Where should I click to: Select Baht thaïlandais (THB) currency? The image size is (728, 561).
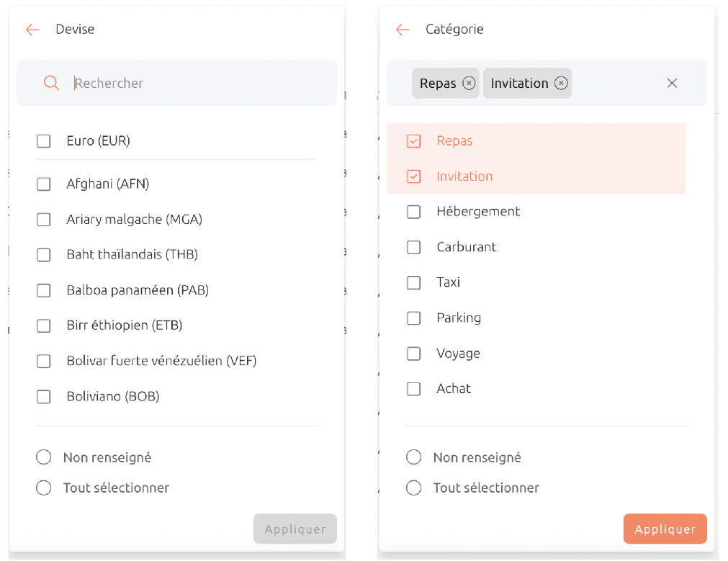pos(44,255)
